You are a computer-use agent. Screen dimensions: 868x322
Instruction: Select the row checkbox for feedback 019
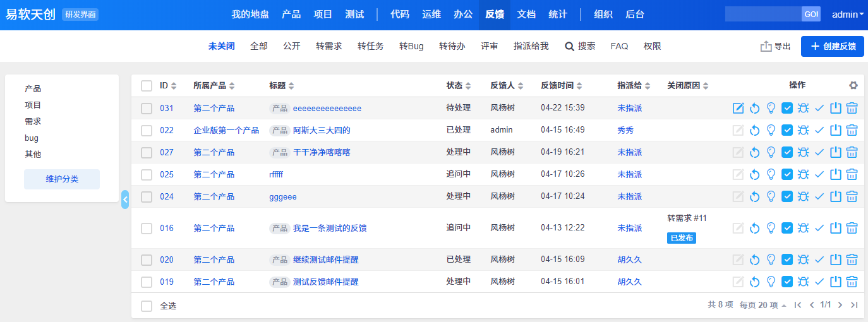tap(147, 282)
